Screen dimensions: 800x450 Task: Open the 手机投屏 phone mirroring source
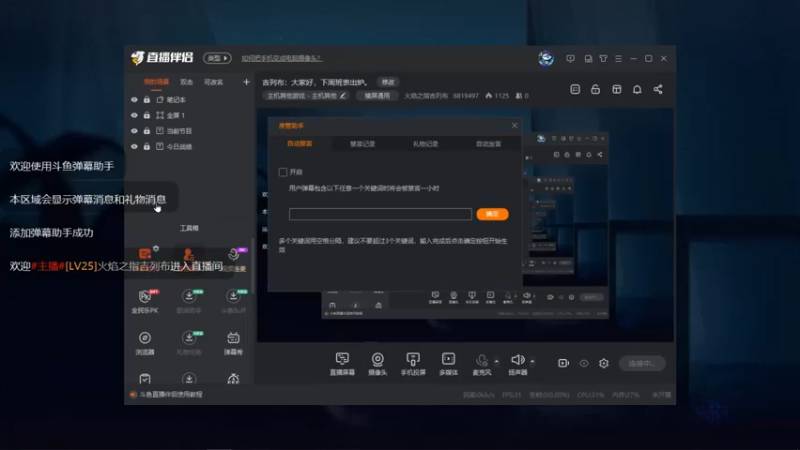coord(413,364)
